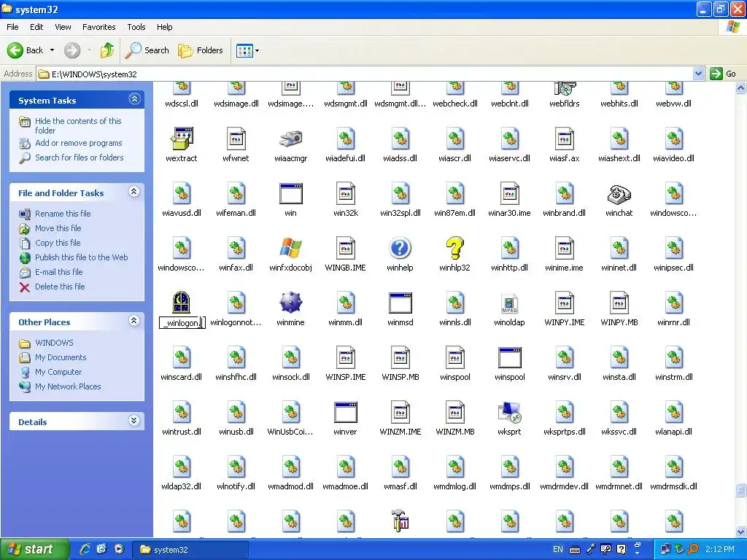The width and height of the screenshot is (747, 560).
Task: Select the winmsd window icon
Action: 400,303
